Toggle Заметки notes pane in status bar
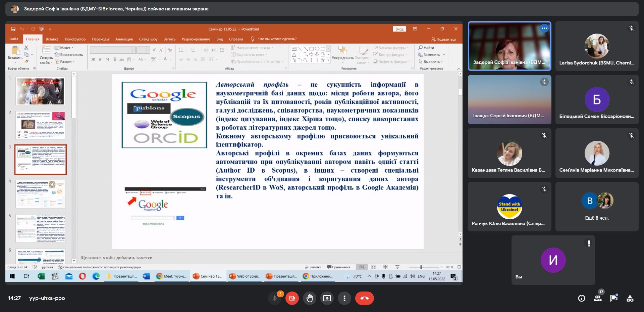The height and width of the screenshot is (312, 644). coord(313,267)
